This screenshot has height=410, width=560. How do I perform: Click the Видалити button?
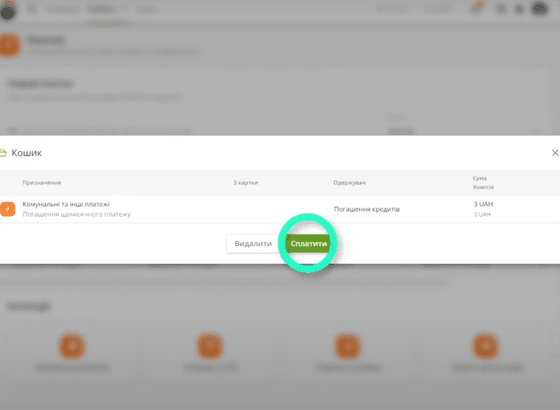click(x=253, y=244)
